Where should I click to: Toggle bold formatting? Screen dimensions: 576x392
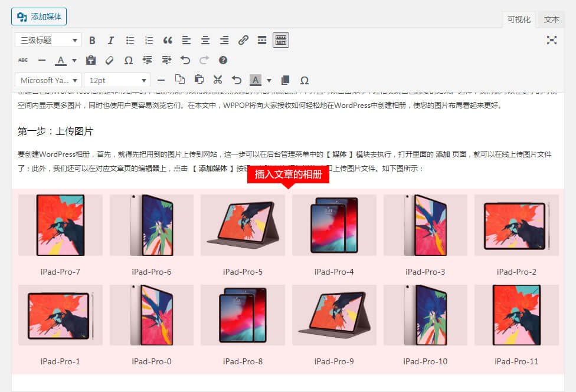click(x=92, y=40)
